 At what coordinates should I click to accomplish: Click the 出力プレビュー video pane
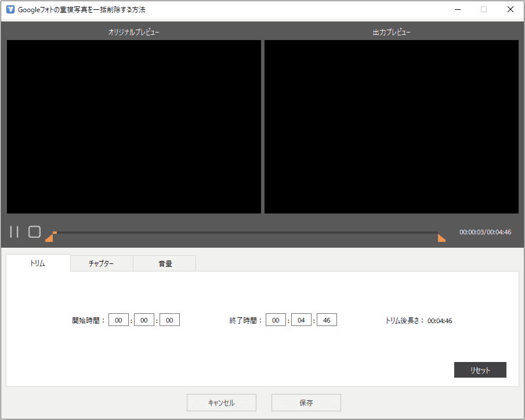[x=392, y=126]
